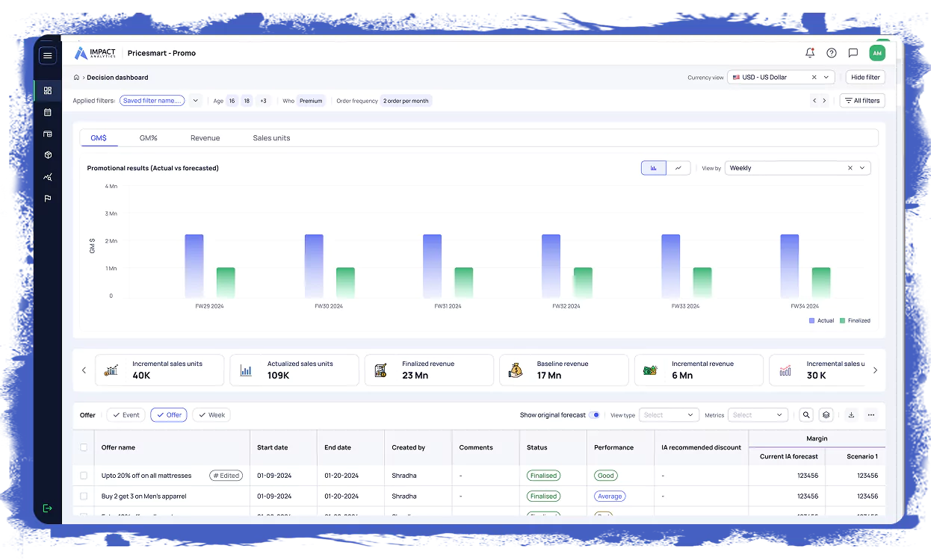The height and width of the screenshot is (560, 931).
Task: Click the FW32 2024 Finalized bar
Action: pos(583,282)
